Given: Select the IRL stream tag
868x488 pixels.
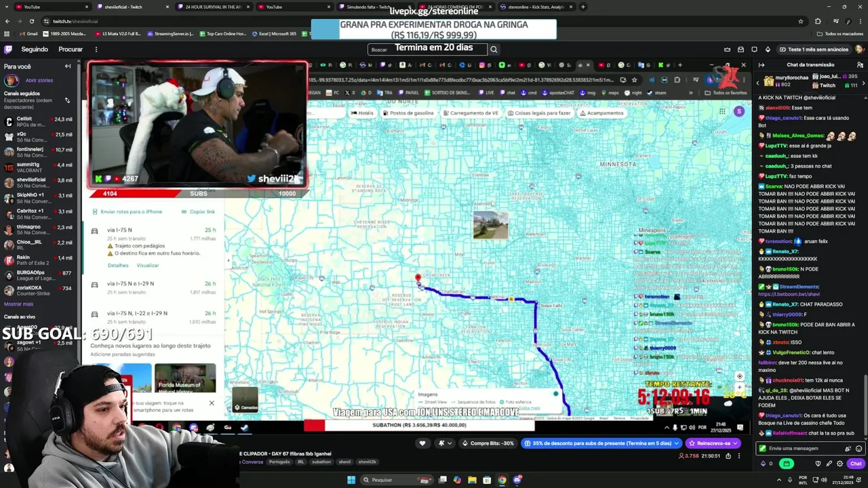Looking at the screenshot, I should (300, 462).
